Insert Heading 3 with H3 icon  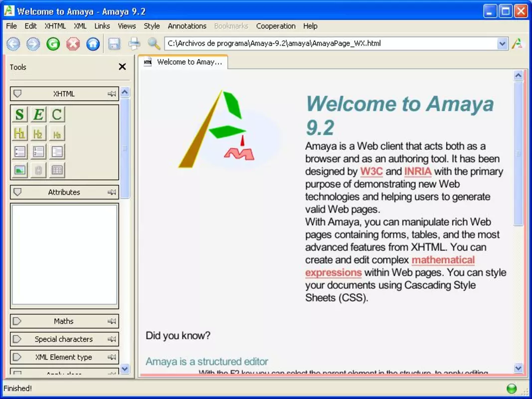click(x=57, y=133)
